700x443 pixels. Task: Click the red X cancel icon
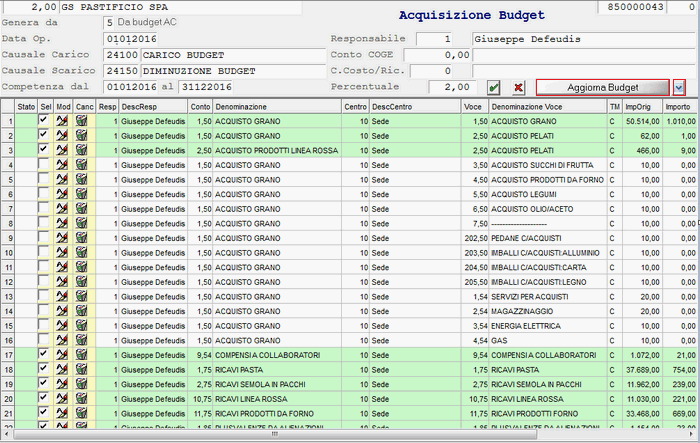click(x=518, y=88)
